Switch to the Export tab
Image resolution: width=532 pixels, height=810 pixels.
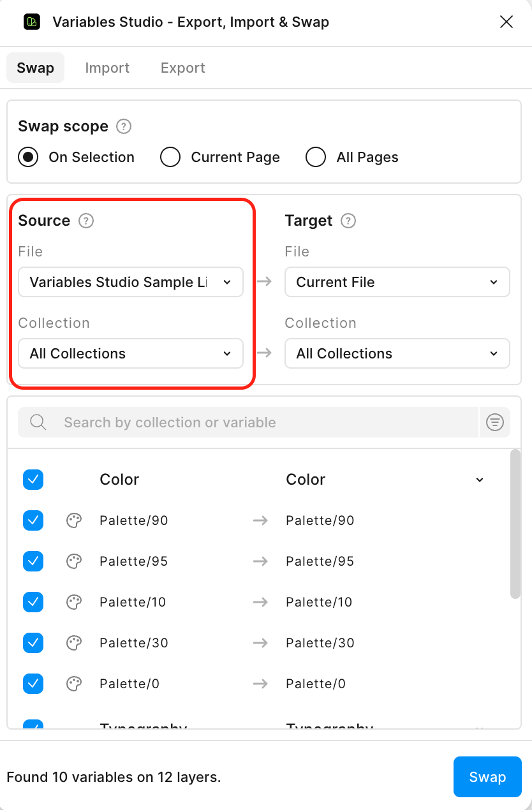pyautogui.click(x=182, y=68)
